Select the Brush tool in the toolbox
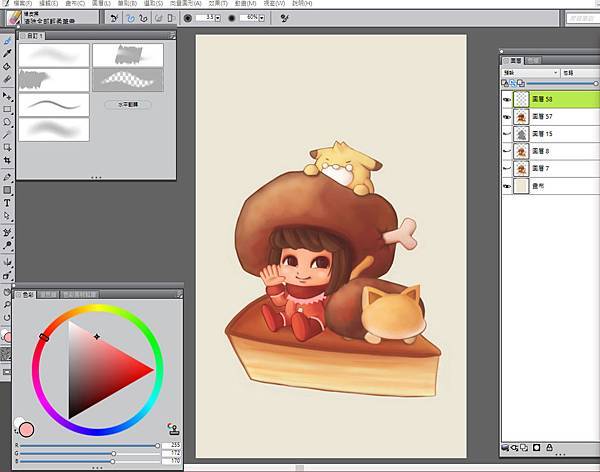Viewport: 600px width, 472px height. [x=7, y=41]
